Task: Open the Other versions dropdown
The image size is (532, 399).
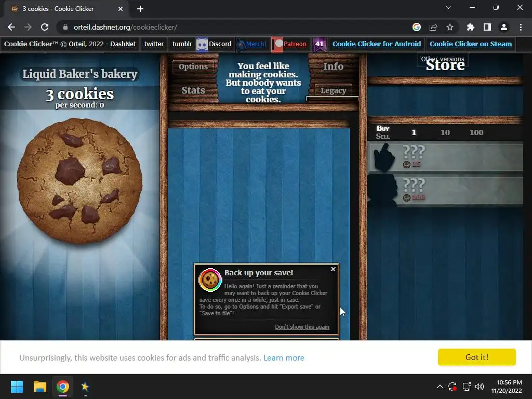Action: (x=443, y=59)
